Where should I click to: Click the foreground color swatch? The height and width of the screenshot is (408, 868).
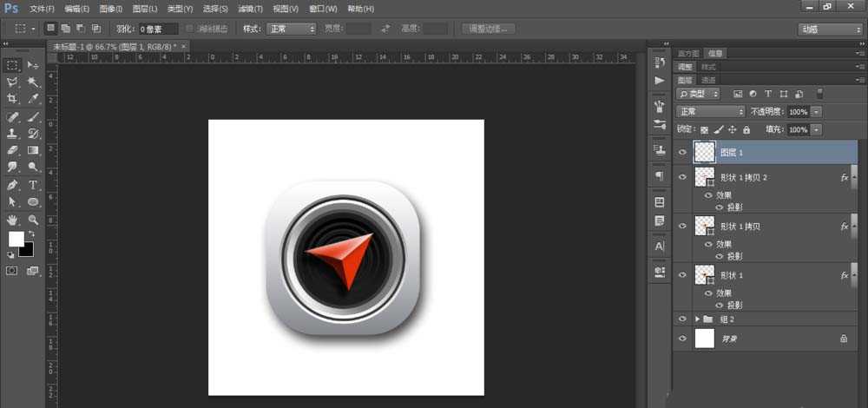point(16,239)
